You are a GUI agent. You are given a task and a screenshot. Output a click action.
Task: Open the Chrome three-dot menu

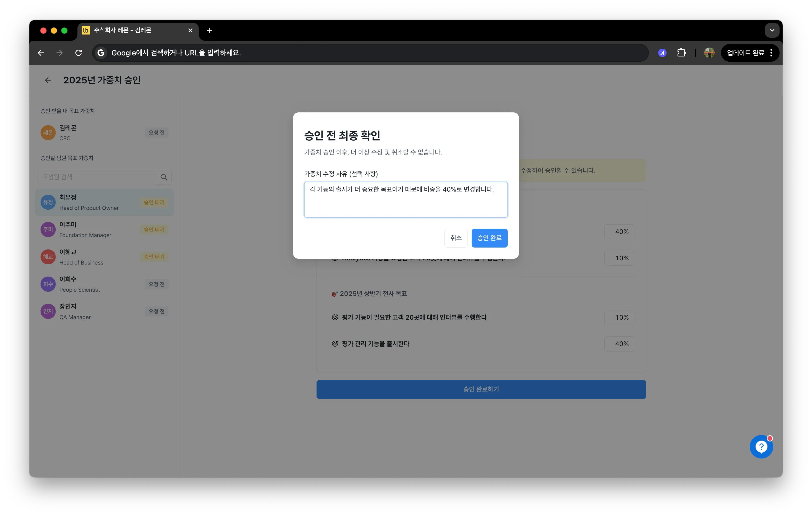(771, 53)
